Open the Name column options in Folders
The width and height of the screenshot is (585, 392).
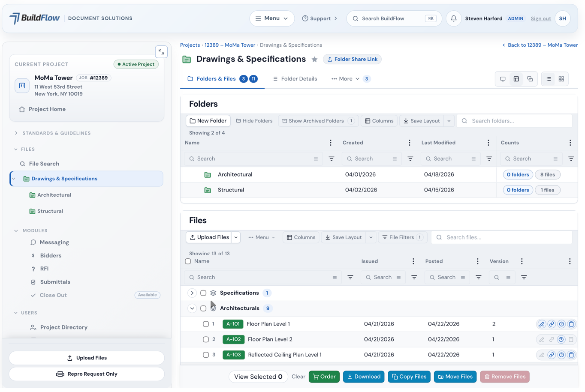click(330, 143)
